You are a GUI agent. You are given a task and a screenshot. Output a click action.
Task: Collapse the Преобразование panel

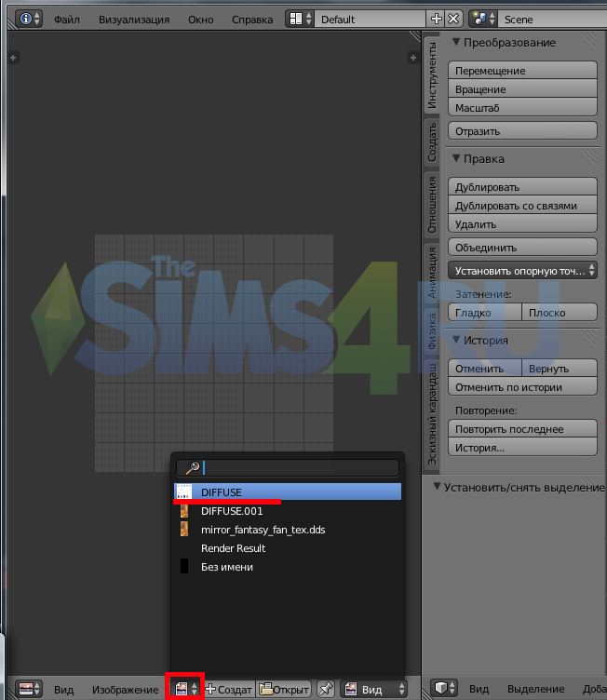tap(456, 43)
